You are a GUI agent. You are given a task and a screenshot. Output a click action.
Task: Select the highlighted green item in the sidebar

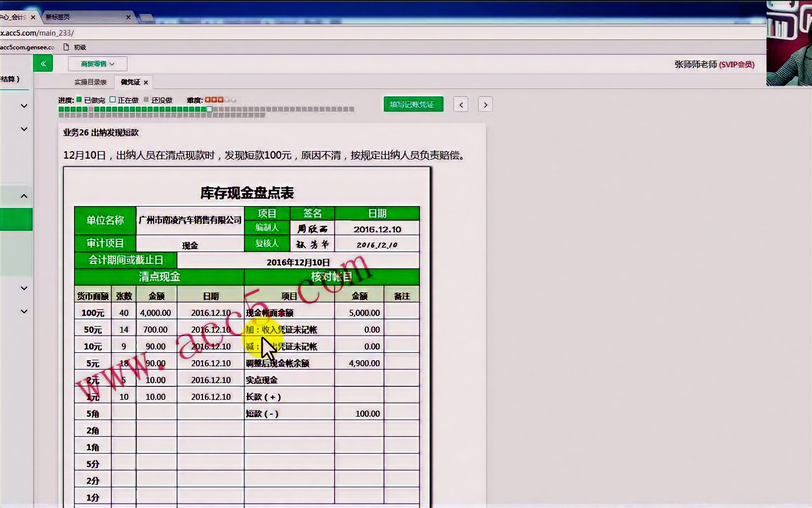click(16, 219)
